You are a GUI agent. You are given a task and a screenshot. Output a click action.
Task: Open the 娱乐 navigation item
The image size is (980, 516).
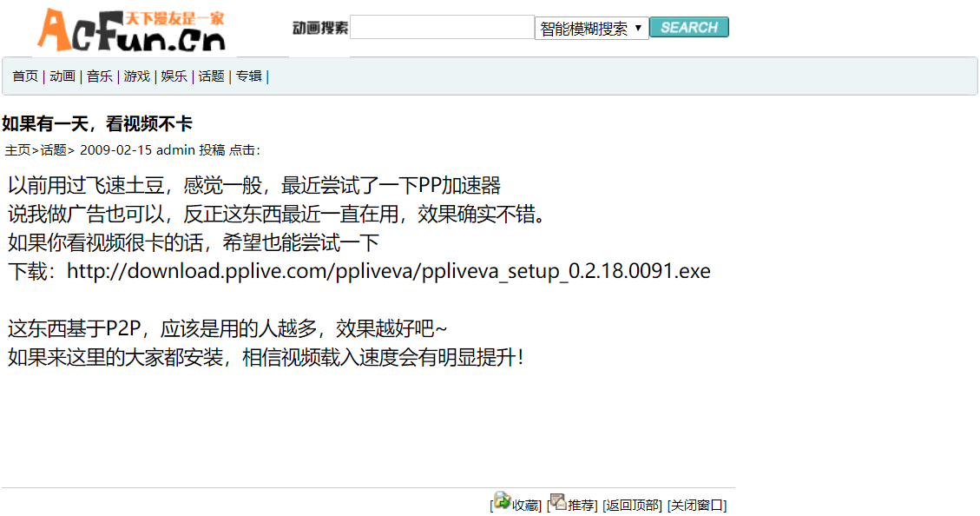[174, 76]
